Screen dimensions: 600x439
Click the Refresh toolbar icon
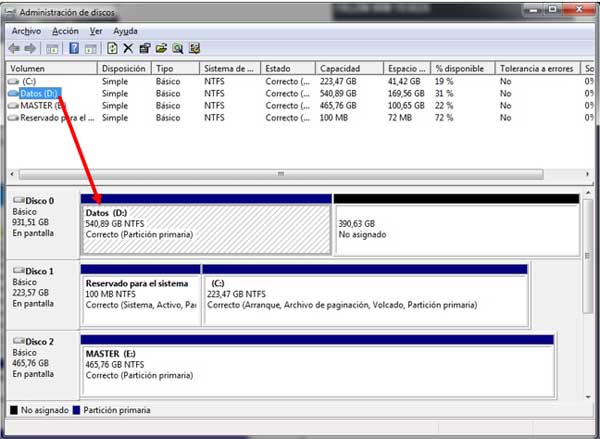112,48
